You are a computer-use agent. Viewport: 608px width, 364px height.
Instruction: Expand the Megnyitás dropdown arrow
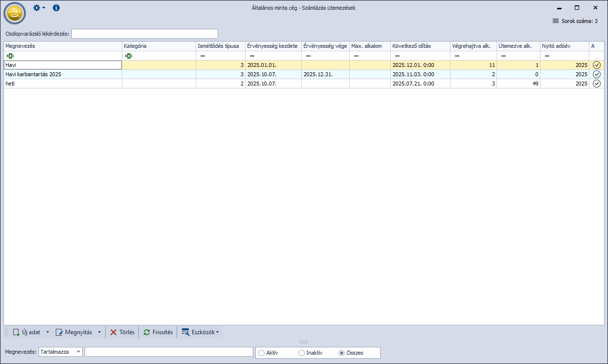(x=99, y=332)
